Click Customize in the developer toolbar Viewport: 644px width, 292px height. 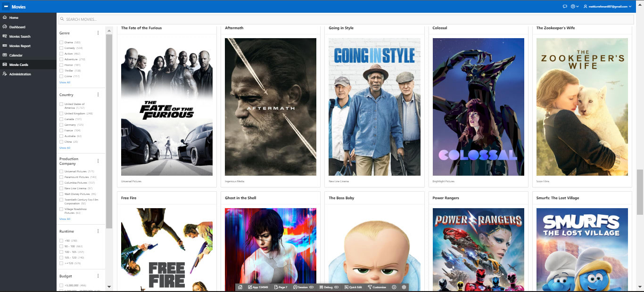(x=377, y=287)
